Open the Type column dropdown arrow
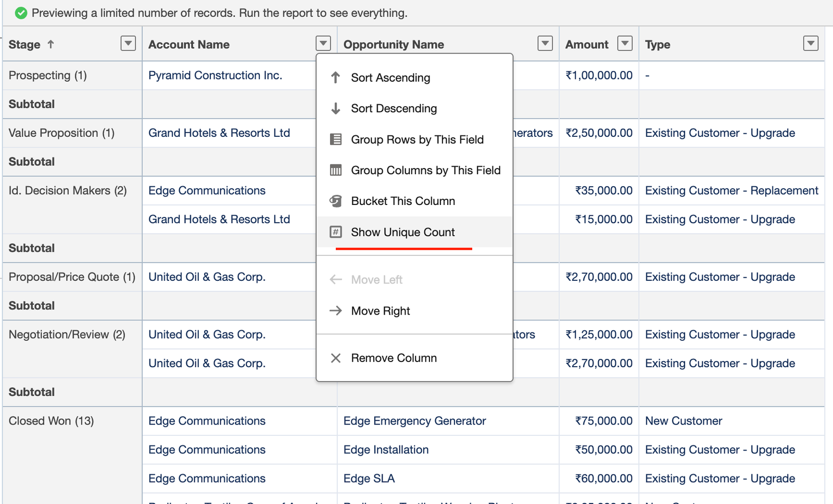Viewport: 833px width, 504px height. [810, 43]
